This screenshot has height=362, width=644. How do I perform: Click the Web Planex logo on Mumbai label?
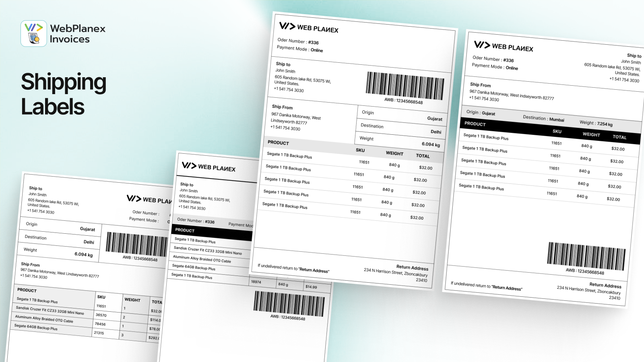coord(503,46)
